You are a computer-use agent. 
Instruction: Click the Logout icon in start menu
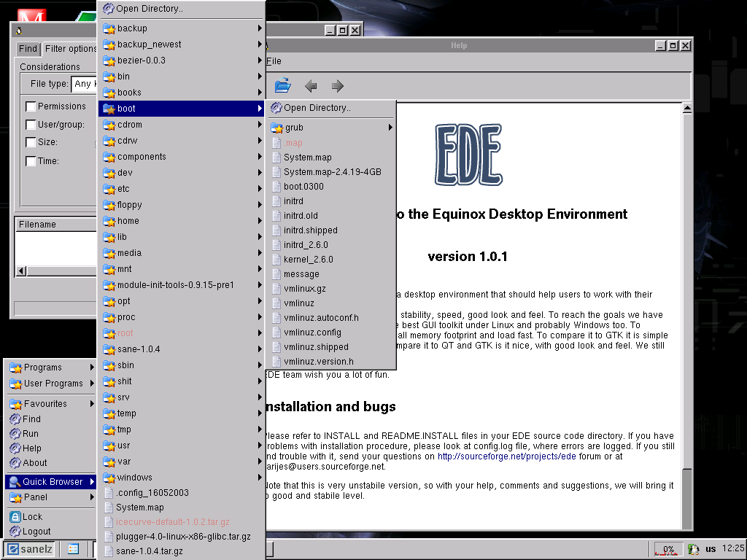[x=15, y=532]
